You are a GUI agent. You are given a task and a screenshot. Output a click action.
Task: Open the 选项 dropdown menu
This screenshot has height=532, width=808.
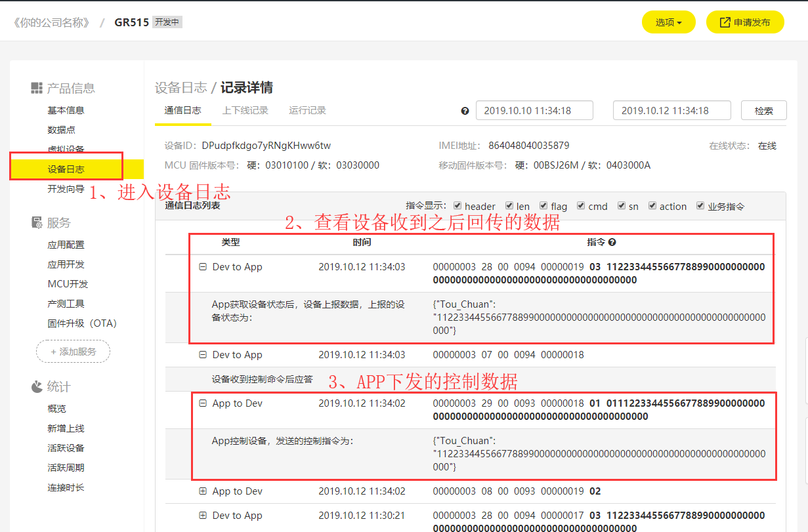click(668, 22)
